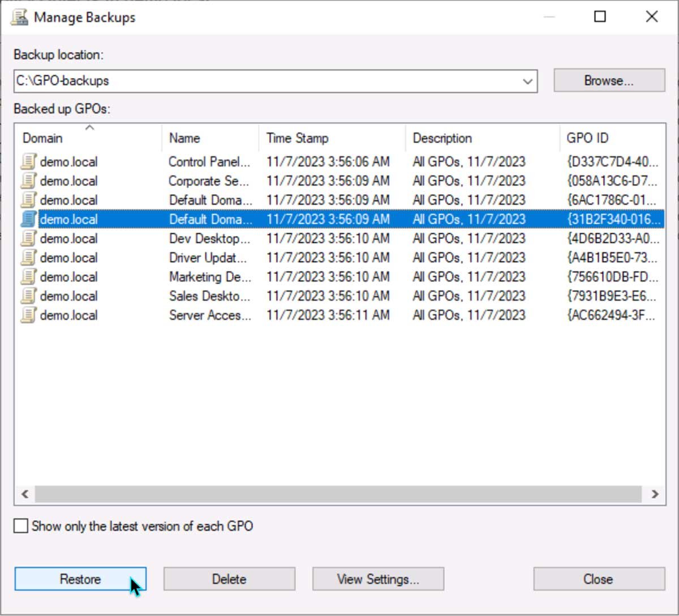Select the Marketing De... backup row icon
The image size is (679, 616).
pyautogui.click(x=28, y=277)
